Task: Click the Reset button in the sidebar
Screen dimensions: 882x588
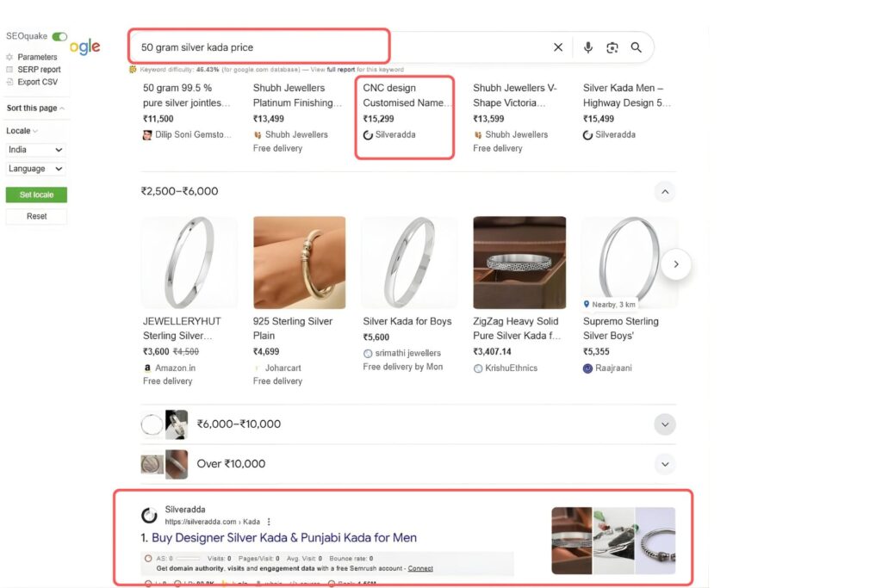Action: tap(35, 216)
